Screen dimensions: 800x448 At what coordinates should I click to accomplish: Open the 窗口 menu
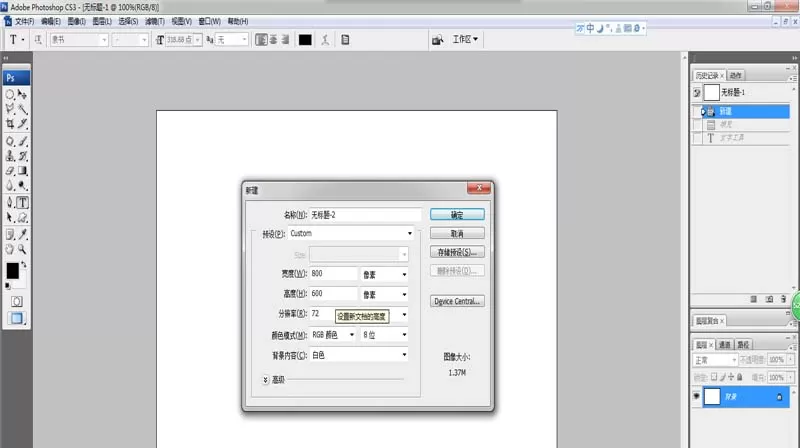pyautogui.click(x=209, y=21)
